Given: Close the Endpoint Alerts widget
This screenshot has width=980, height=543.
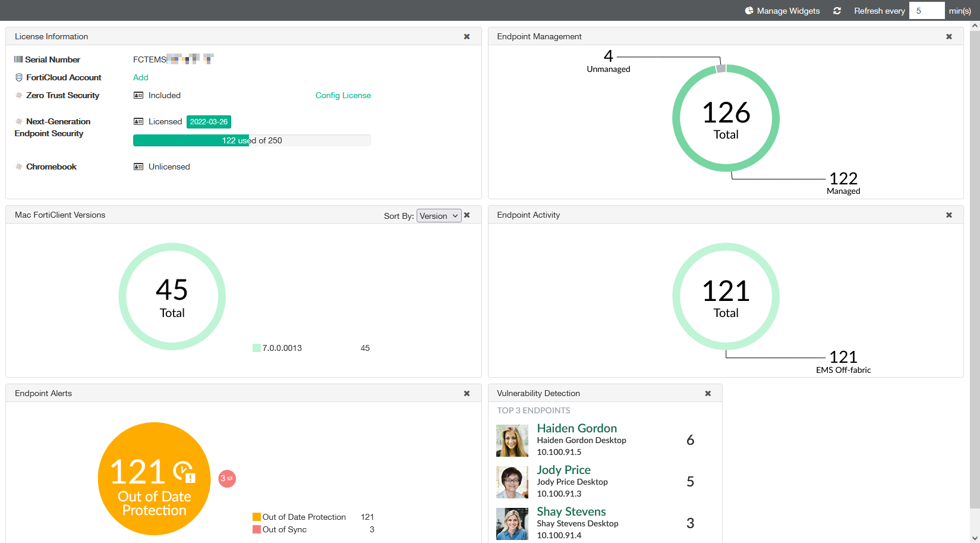Looking at the screenshot, I should [467, 394].
